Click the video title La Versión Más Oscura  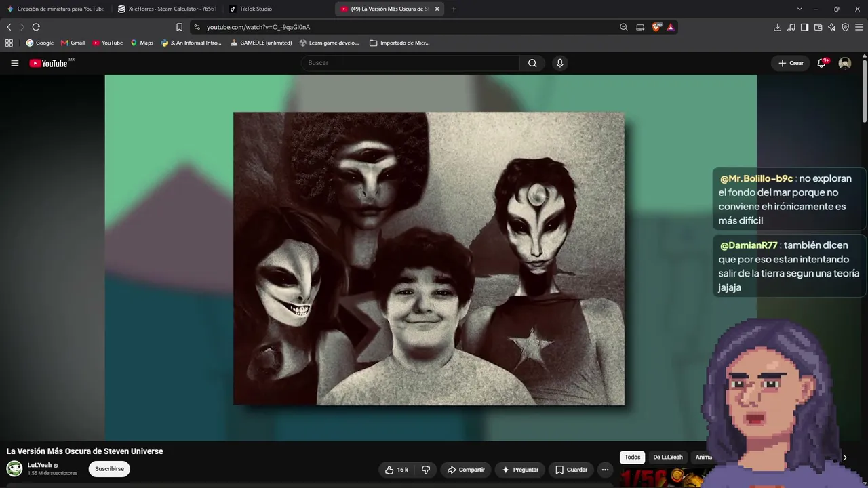click(x=85, y=451)
